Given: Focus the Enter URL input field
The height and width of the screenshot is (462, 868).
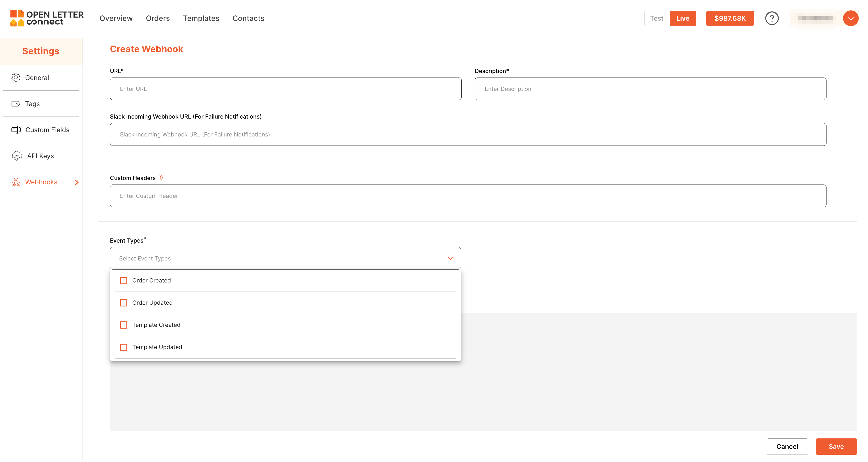Looking at the screenshot, I should coord(285,89).
